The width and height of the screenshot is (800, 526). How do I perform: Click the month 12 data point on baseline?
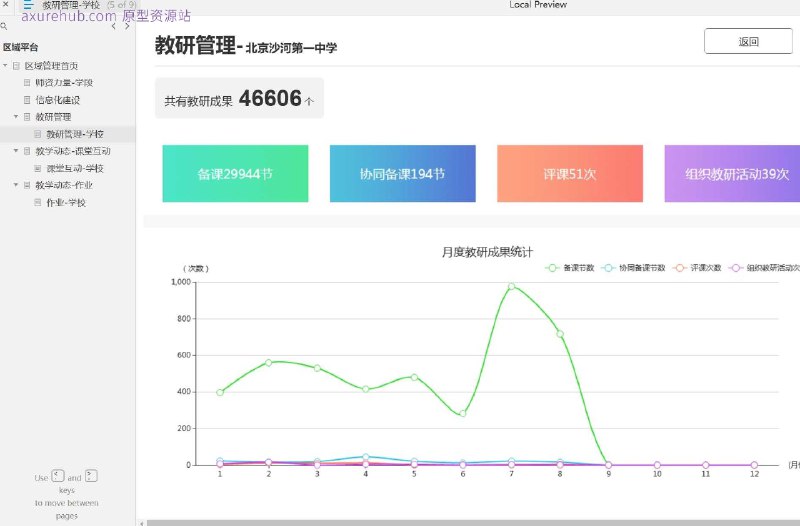tap(754, 465)
